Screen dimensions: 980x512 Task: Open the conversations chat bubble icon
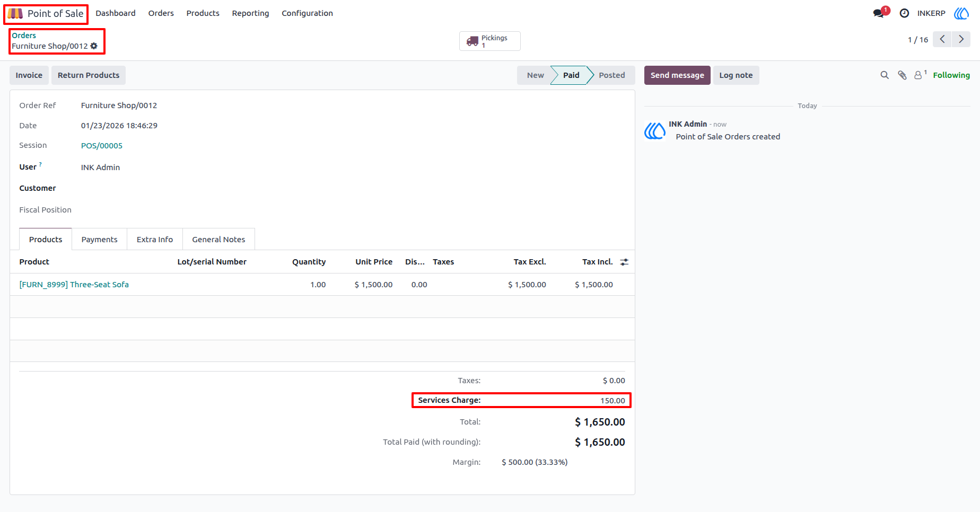[879, 13]
